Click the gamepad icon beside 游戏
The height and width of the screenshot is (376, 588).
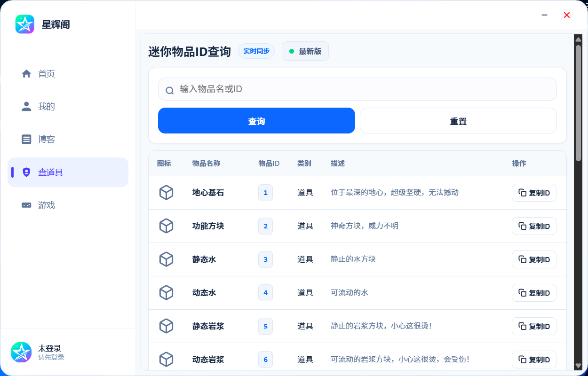26,205
